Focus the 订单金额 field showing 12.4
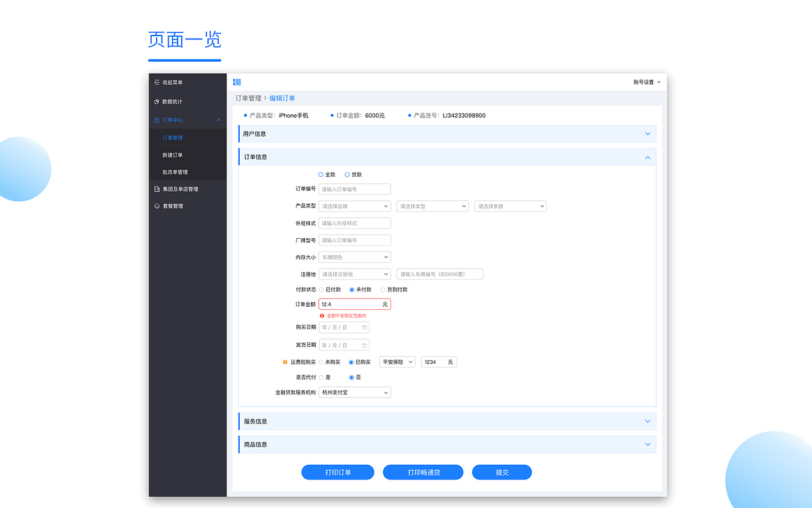 pyautogui.click(x=355, y=304)
